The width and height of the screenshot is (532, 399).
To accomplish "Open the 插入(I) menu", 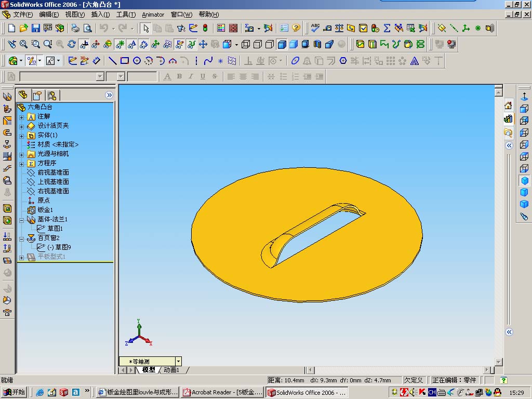I will click(x=100, y=15).
